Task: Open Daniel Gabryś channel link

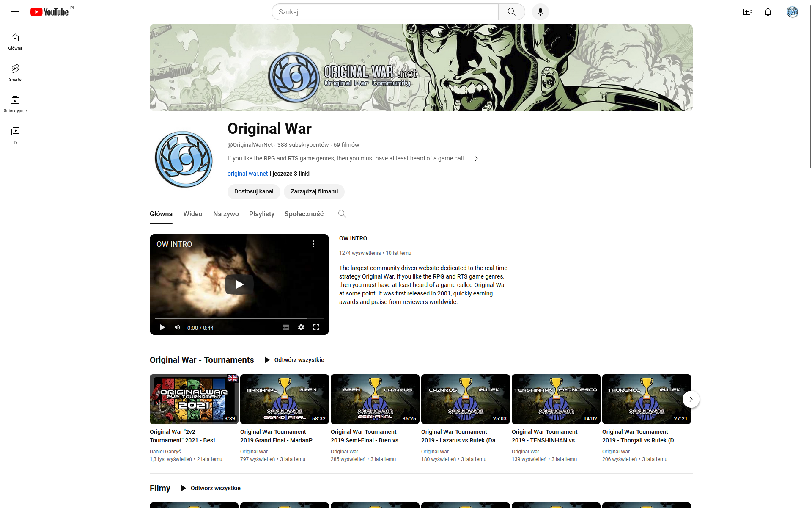Action: (x=165, y=452)
